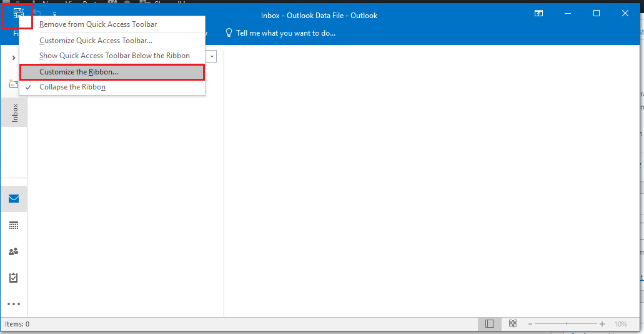Expand the folder pane with the chevron
Image resolution: width=644 pixels, height=334 pixels.
pyautogui.click(x=14, y=58)
